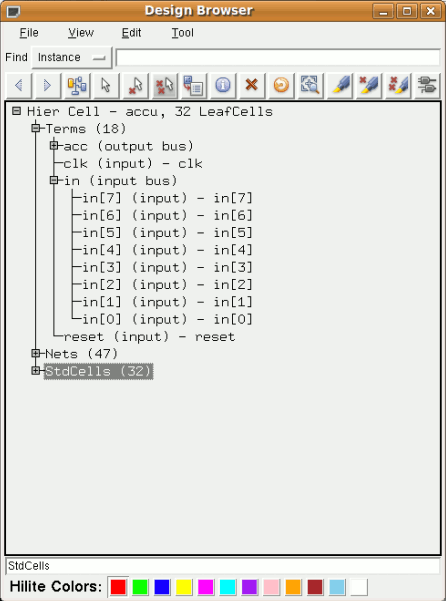Click the orange refresh arrow icon
Screen dimensions: 446x601
(x=281, y=85)
